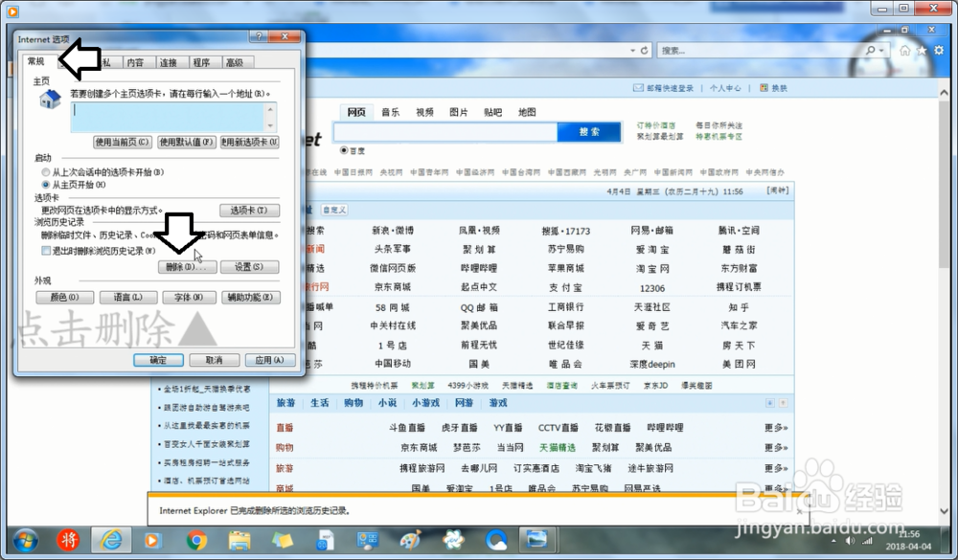Select the 音乐 search tab on webpage
Screen dimensions: 958x560
[391, 112]
